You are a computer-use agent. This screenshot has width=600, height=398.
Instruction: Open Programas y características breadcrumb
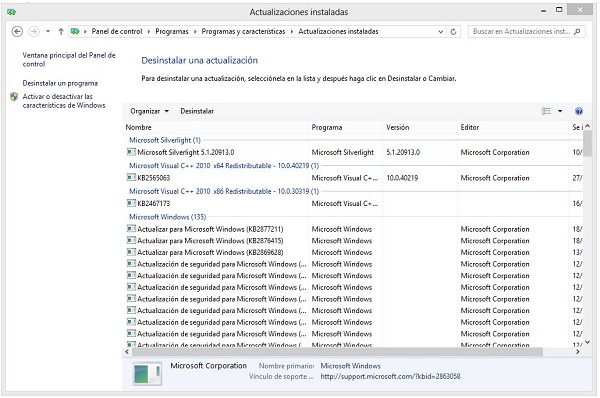point(243,31)
